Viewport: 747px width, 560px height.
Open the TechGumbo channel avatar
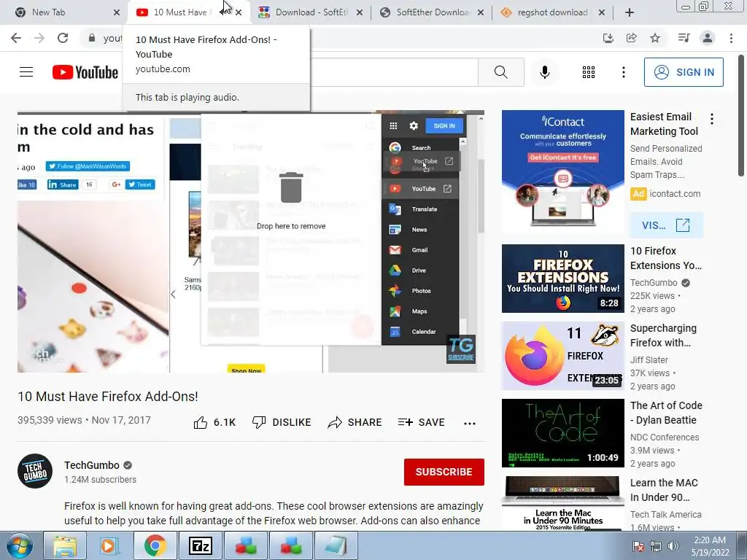pos(35,471)
